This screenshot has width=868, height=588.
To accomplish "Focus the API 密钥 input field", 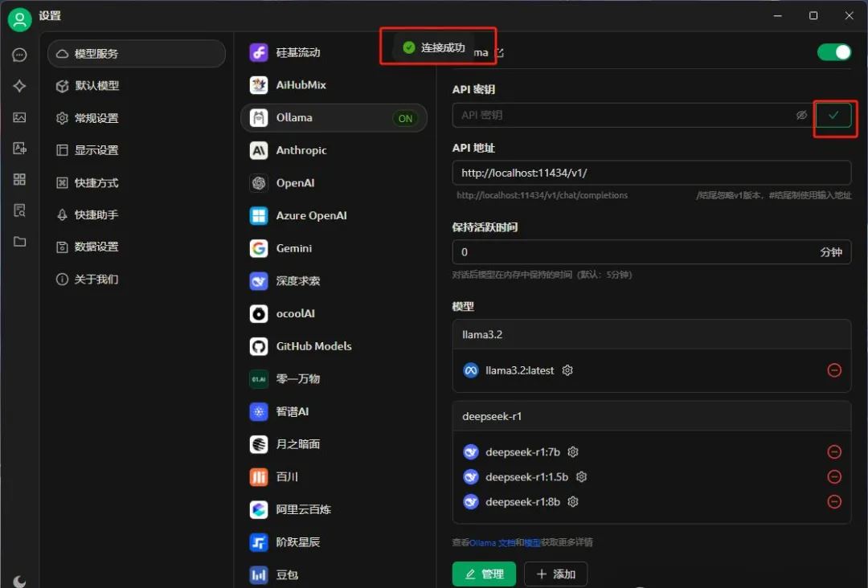I will pyautogui.click(x=634, y=115).
